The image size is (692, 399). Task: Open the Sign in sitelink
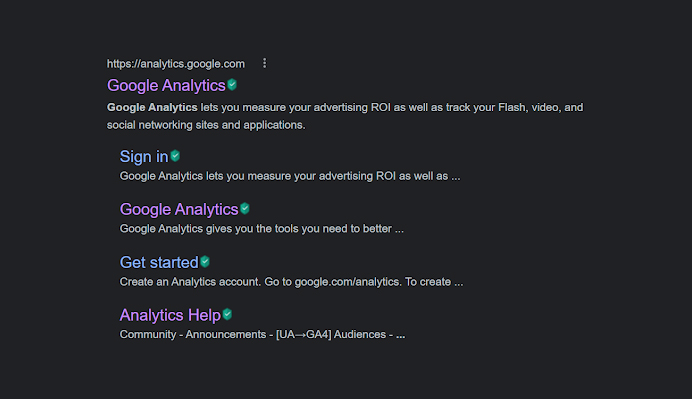(x=144, y=157)
